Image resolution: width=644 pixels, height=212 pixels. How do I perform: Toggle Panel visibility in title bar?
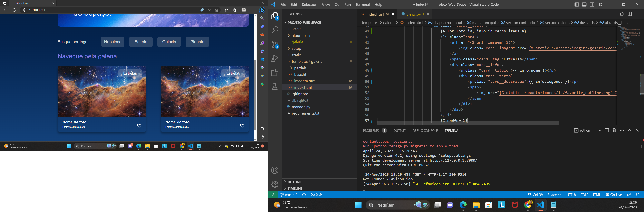click(x=584, y=5)
